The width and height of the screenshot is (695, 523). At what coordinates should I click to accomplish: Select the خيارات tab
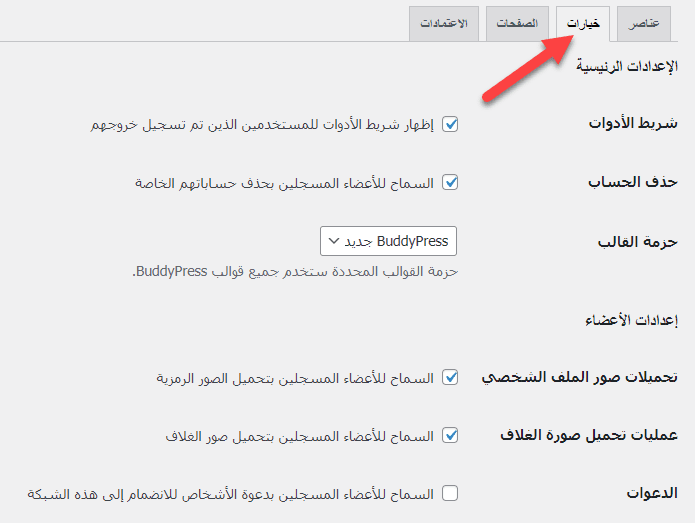583,23
